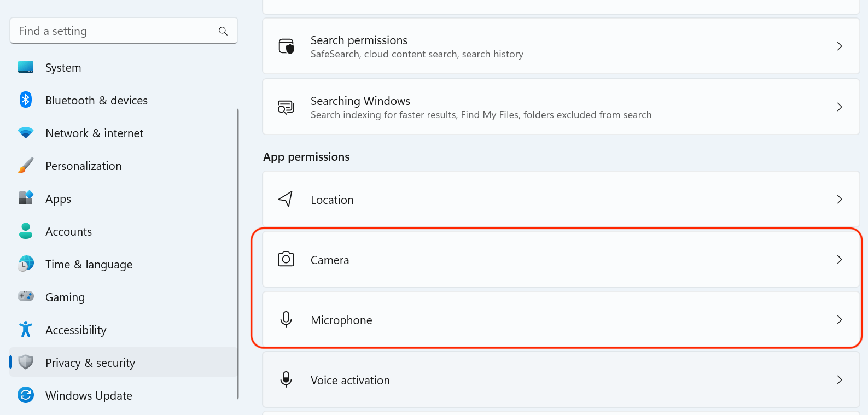This screenshot has height=415, width=868.
Task: Open Gaming settings label
Action: 65,297
